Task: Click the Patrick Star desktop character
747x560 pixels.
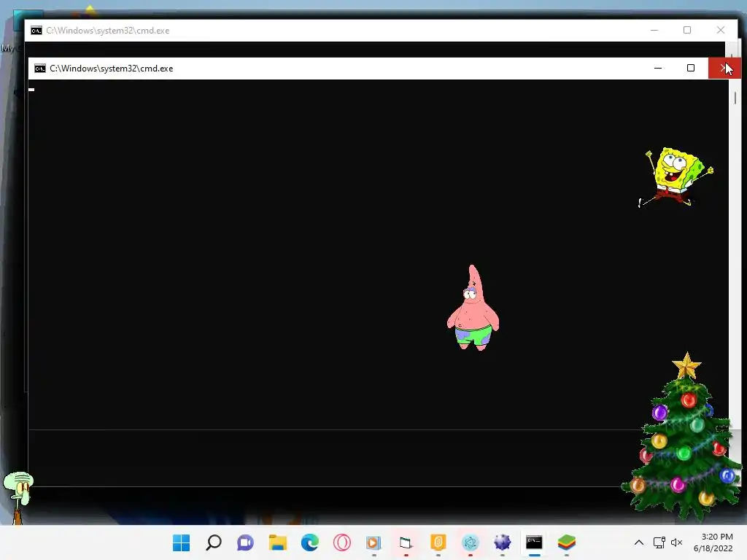Action: coord(473,308)
